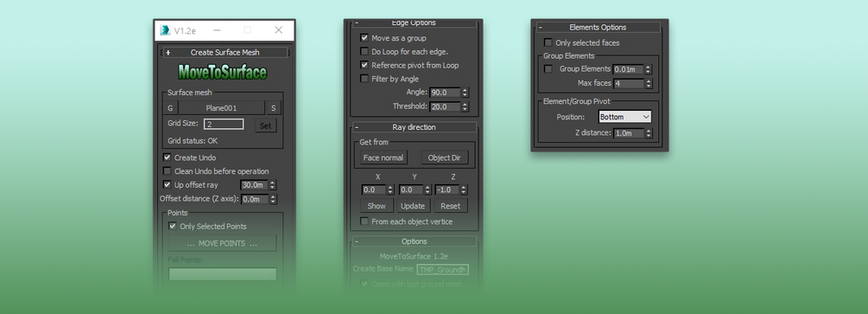Click the Threshold spinner arrows
868x314 pixels.
pyautogui.click(x=465, y=106)
